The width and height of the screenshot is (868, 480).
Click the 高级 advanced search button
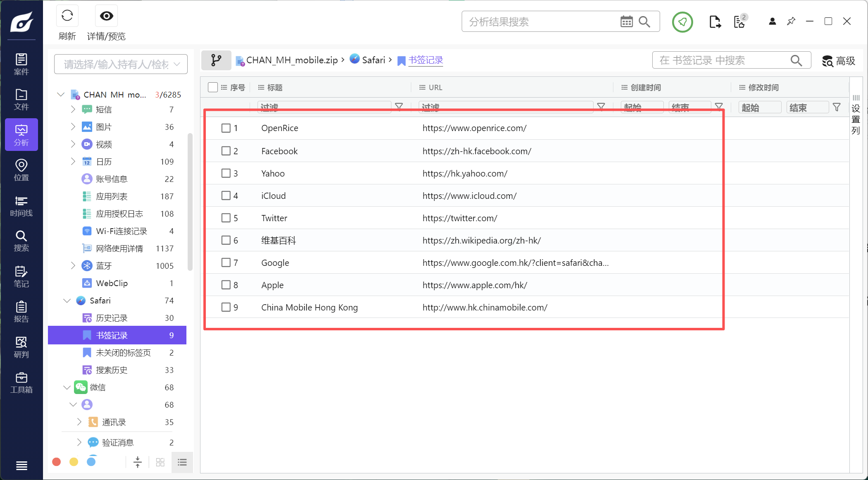point(838,61)
